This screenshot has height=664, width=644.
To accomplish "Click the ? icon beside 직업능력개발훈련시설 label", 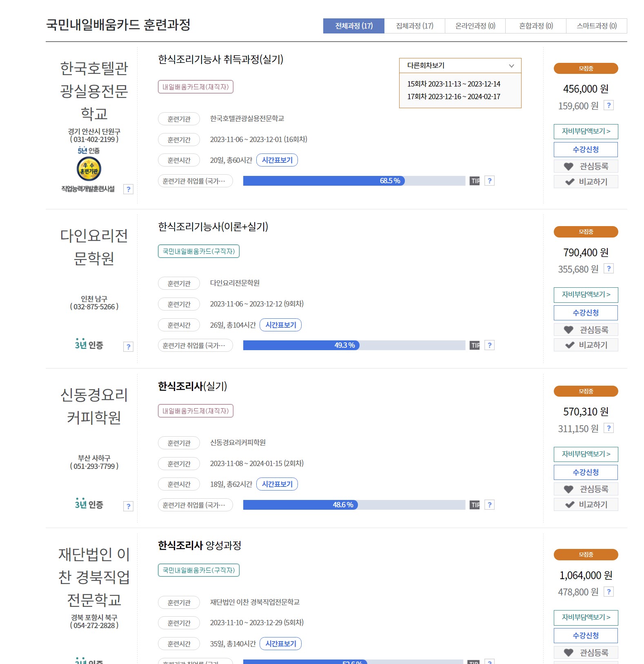I will [130, 189].
